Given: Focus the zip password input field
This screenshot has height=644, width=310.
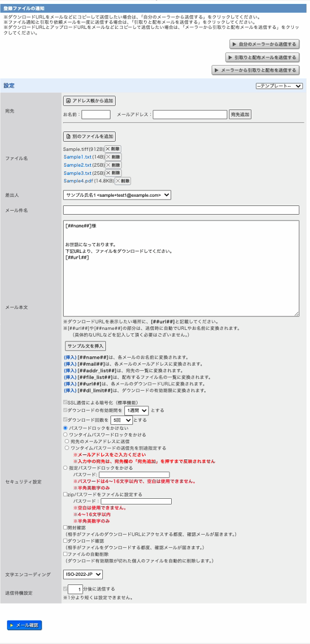Looking at the screenshot, I should click(136, 501).
